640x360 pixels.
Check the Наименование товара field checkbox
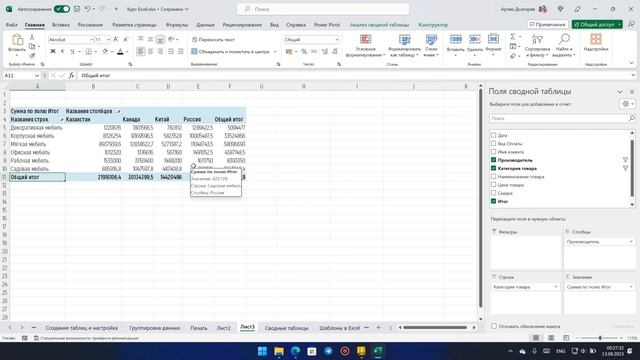(493, 176)
